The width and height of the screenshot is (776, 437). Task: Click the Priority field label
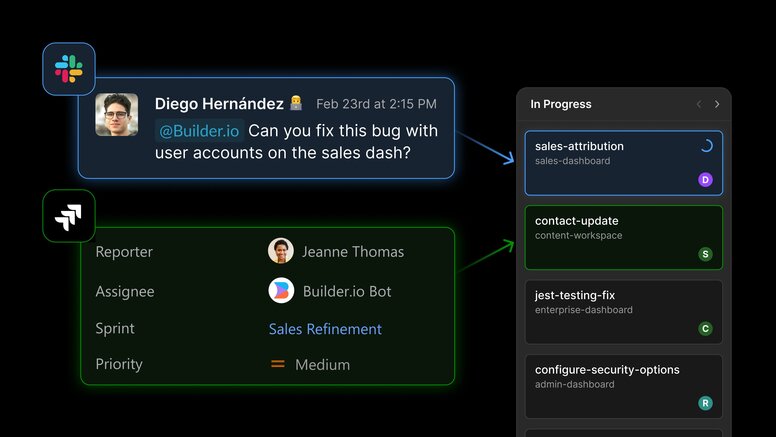coord(119,364)
